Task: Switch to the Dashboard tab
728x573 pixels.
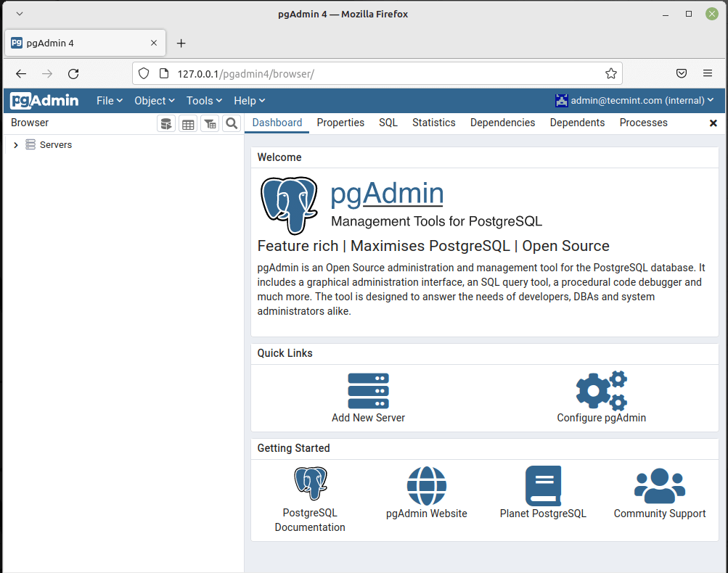Action: click(277, 123)
